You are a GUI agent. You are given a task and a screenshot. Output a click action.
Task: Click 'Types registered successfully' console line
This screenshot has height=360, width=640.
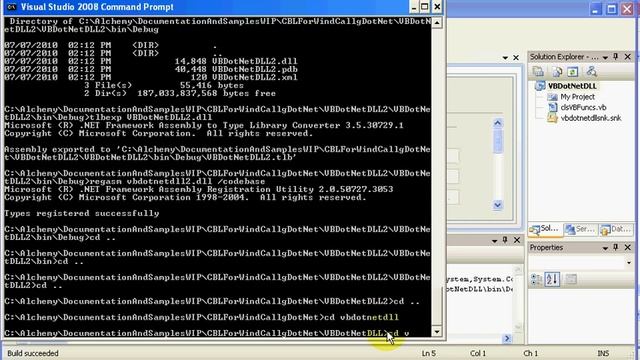[x=82, y=213]
